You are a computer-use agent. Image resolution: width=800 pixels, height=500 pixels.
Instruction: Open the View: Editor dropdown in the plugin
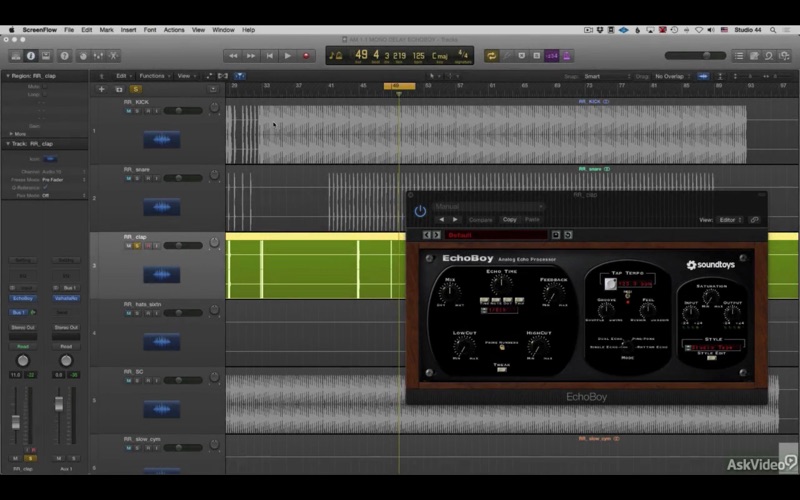(730, 220)
